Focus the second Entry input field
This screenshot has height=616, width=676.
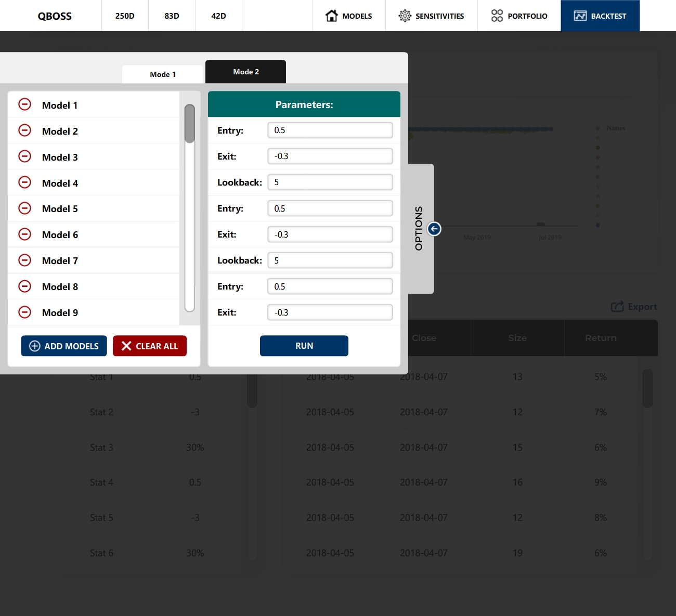tap(330, 208)
